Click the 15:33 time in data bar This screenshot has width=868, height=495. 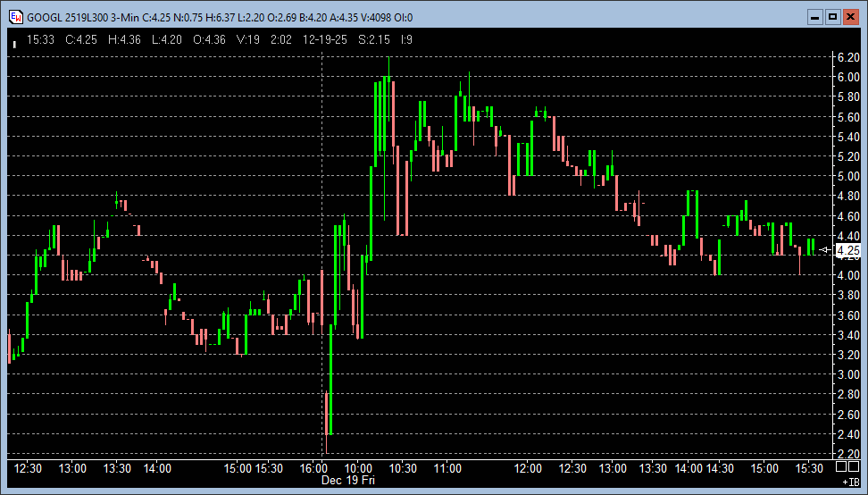(40, 39)
